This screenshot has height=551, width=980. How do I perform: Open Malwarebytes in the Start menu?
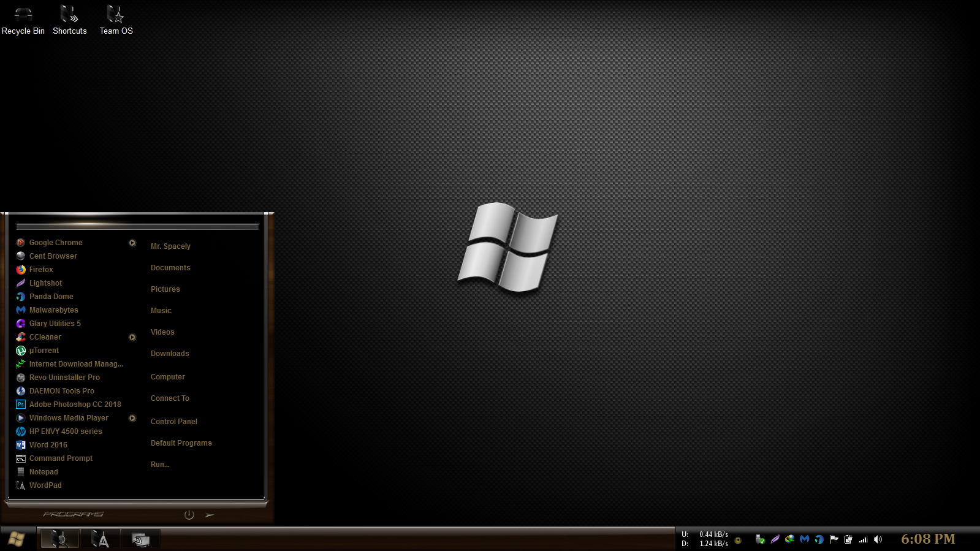(x=75, y=310)
